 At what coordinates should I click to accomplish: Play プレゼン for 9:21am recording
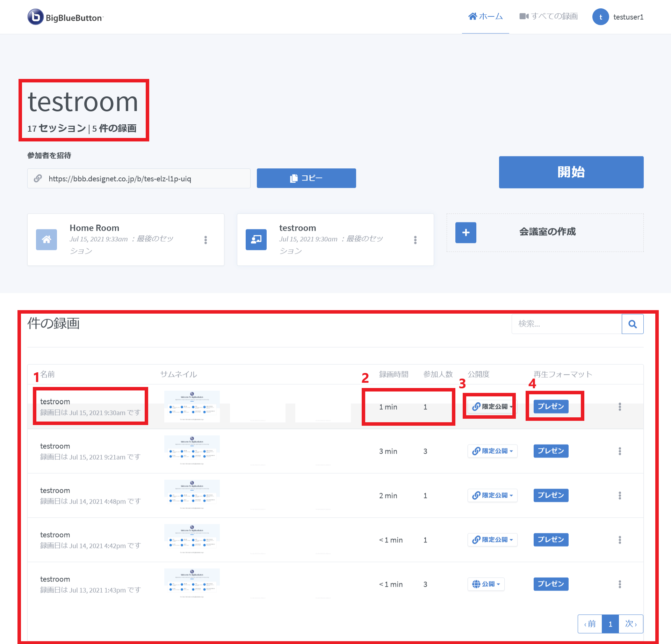tap(551, 451)
